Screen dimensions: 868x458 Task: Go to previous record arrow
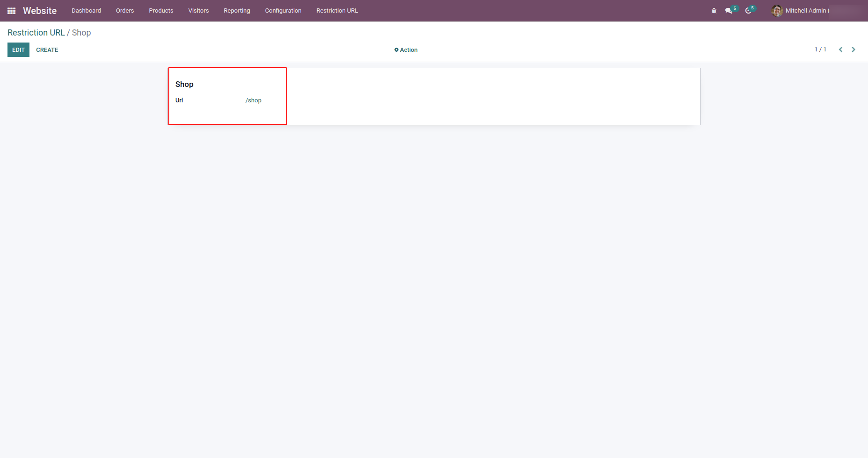coord(840,50)
